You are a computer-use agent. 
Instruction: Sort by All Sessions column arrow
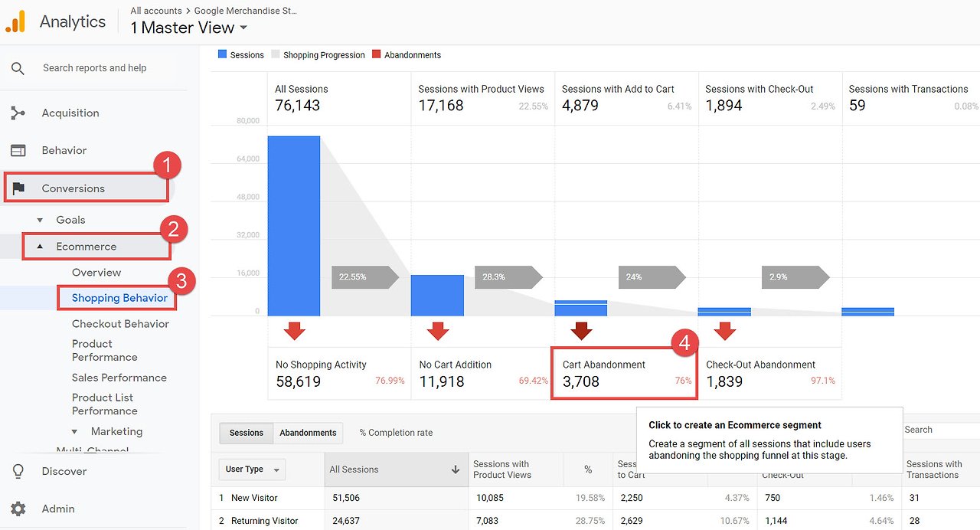click(456, 469)
